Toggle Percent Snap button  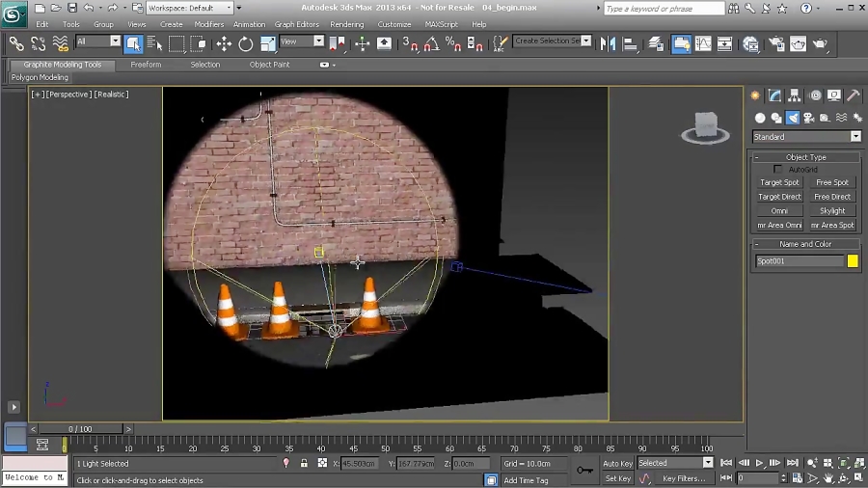coord(453,43)
